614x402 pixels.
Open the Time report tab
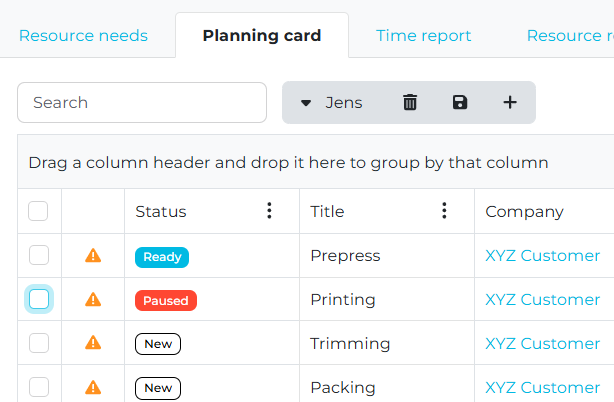pos(423,36)
